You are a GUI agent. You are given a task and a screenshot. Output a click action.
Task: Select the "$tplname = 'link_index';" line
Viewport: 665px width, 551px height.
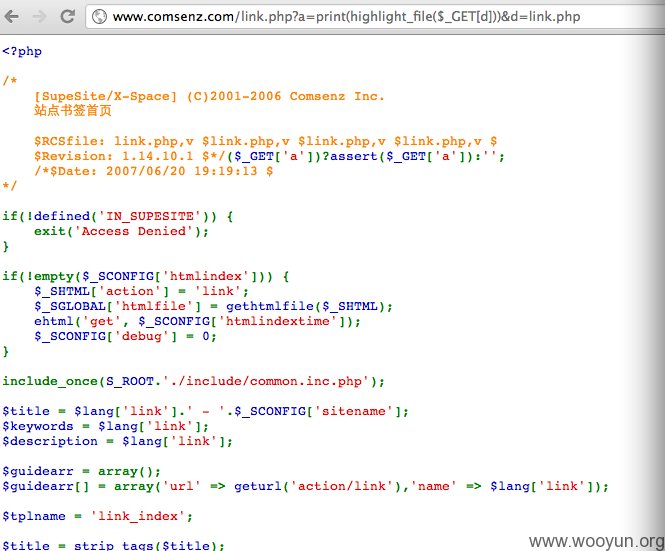click(x=98, y=516)
